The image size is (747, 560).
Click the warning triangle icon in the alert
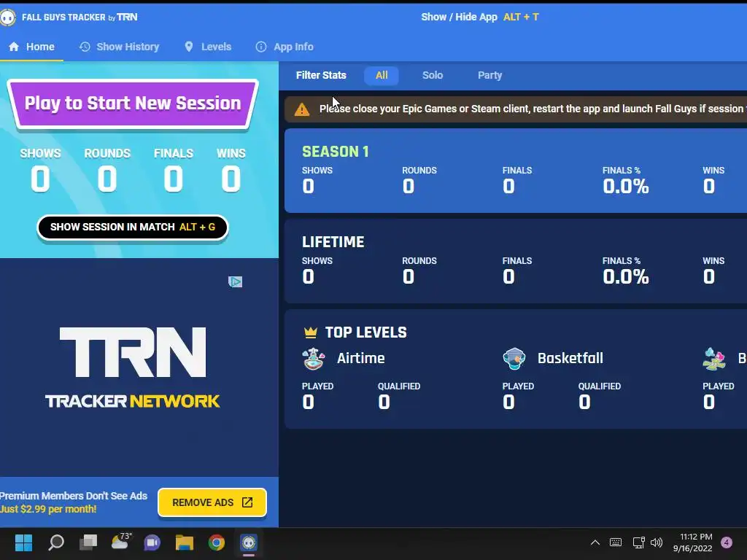tap(302, 109)
